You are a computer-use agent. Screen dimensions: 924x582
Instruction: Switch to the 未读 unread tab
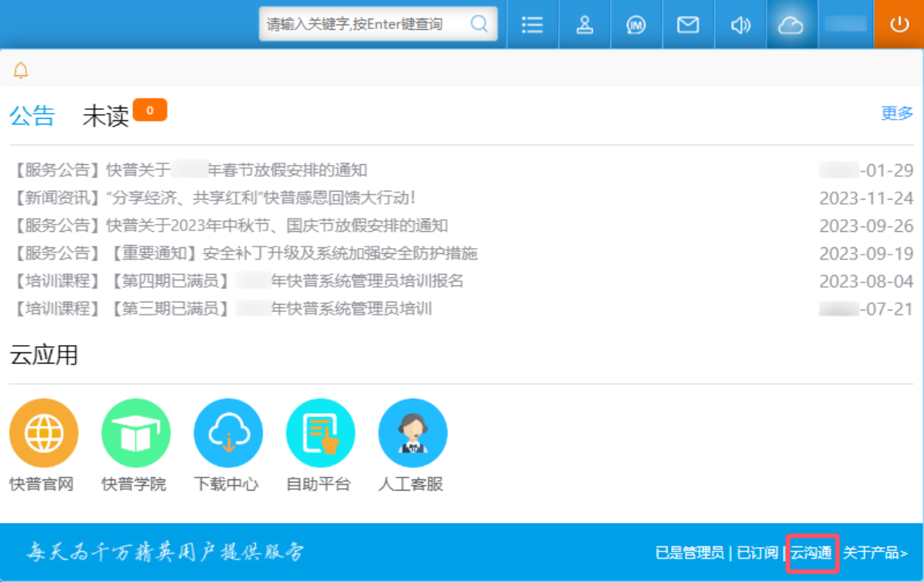(x=106, y=116)
